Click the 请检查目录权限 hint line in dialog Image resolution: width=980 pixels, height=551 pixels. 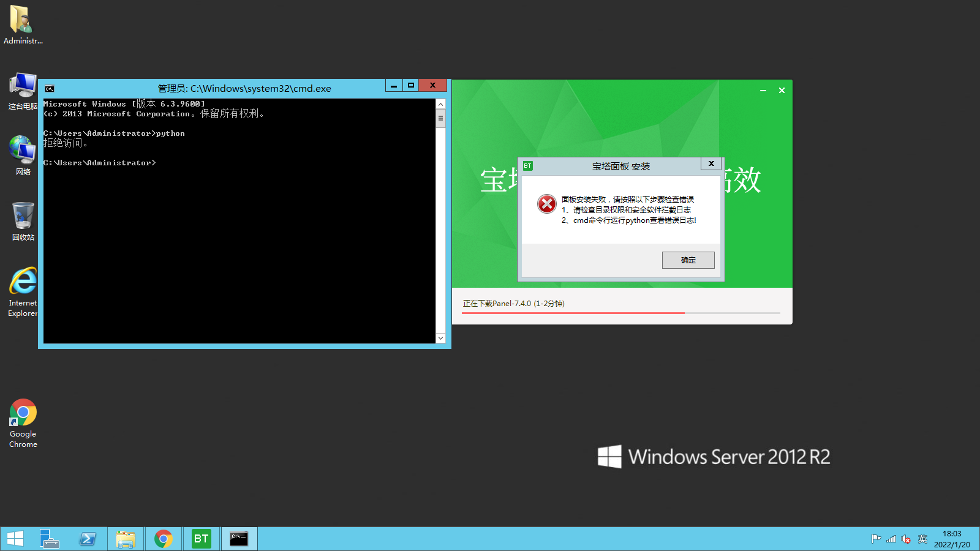point(626,210)
